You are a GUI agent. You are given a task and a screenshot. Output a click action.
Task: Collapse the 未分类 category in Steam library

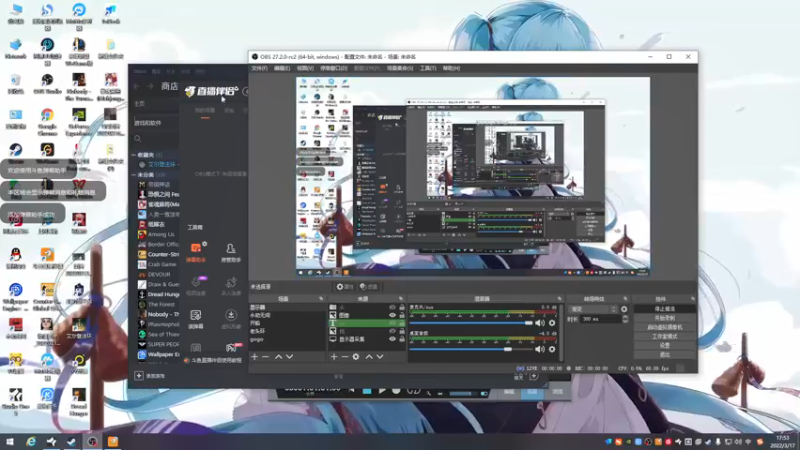click(134, 174)
